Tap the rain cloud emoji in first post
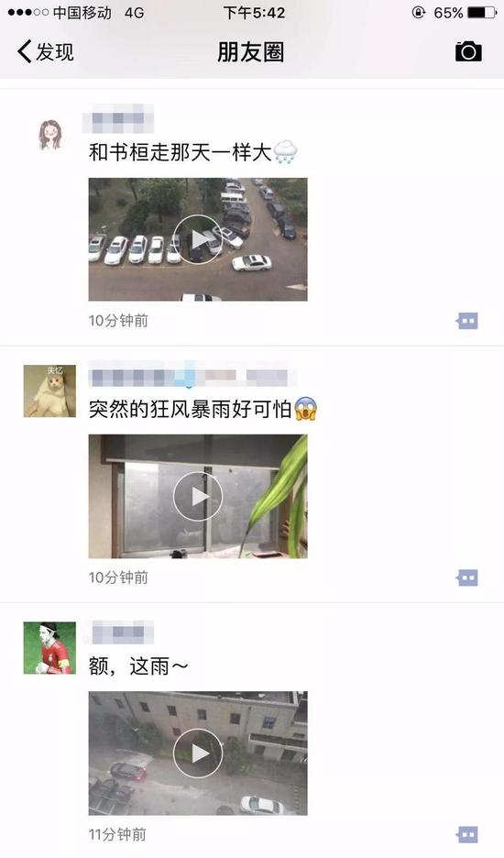Screen dimensions: 504x858 pos(285,152)
